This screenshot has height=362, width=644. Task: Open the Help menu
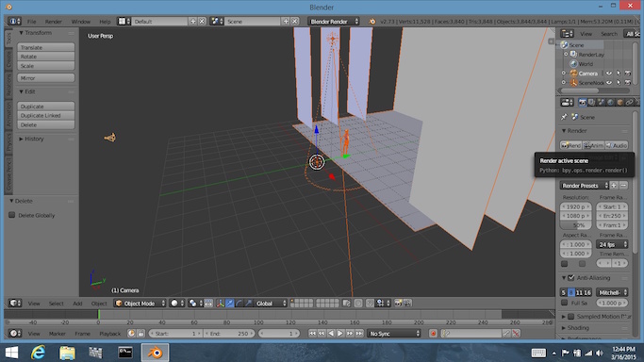[x=105, y=22]
